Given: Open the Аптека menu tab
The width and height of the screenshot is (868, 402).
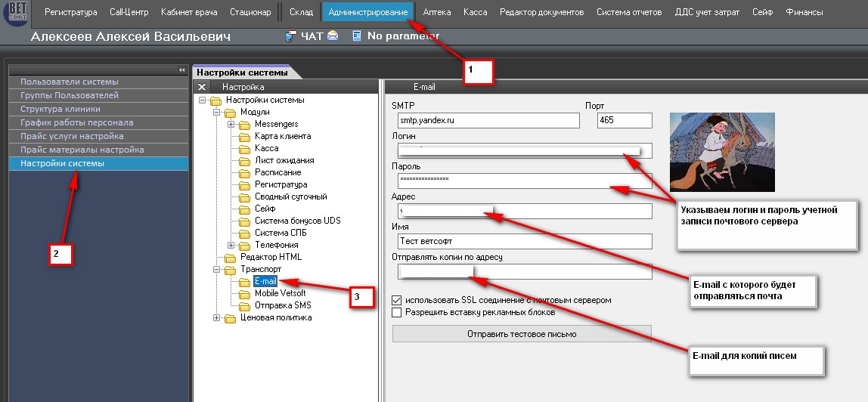Looking at the screenshot, I should click(x=436, y=12).
